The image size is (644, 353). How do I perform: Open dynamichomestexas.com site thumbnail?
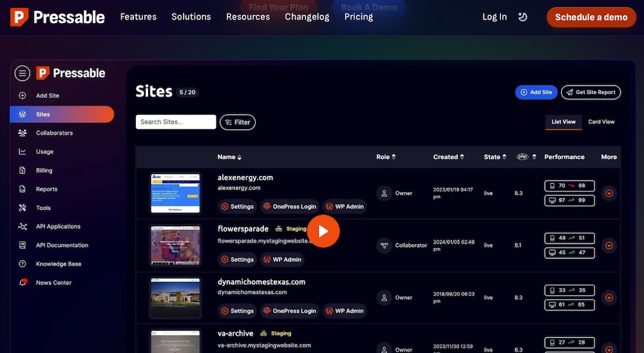(175, 298)
